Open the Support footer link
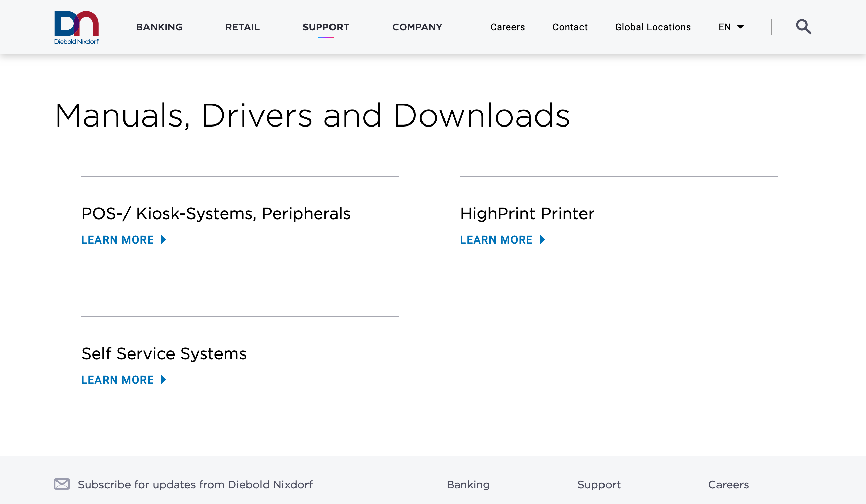This screenshot has height=504, width=866. 599,484
